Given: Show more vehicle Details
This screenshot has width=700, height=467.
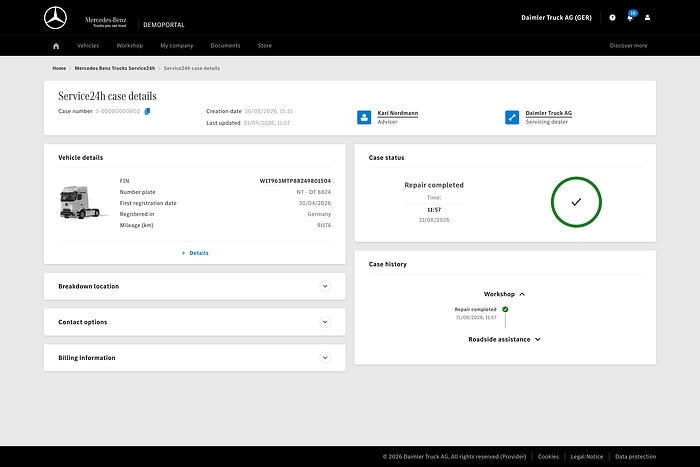Looking at the screenshot, I should pos(195,253).
